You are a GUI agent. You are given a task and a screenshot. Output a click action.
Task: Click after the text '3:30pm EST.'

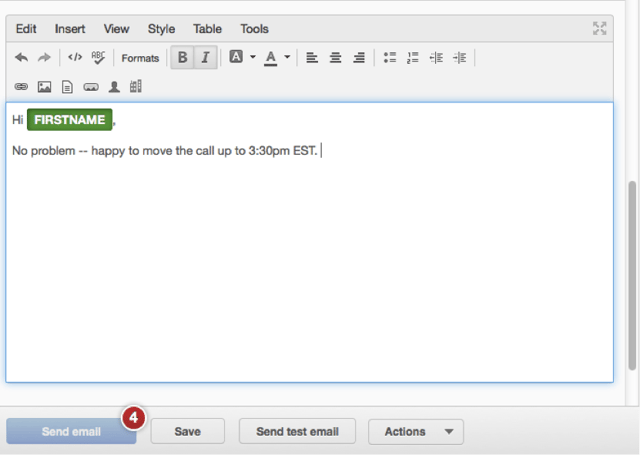click(x=320, y=151)
